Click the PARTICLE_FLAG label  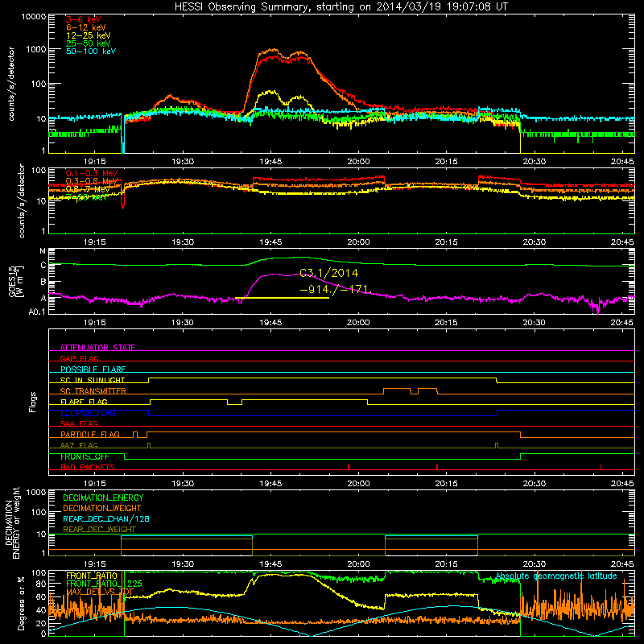90,434
